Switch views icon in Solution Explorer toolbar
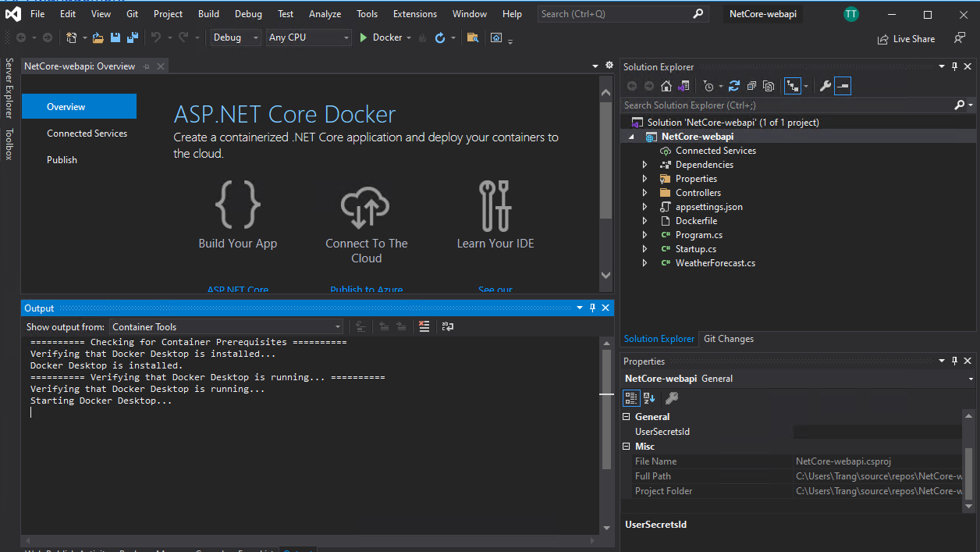The image size is (980, 552). pyautogui.click(x=684, y=87)
